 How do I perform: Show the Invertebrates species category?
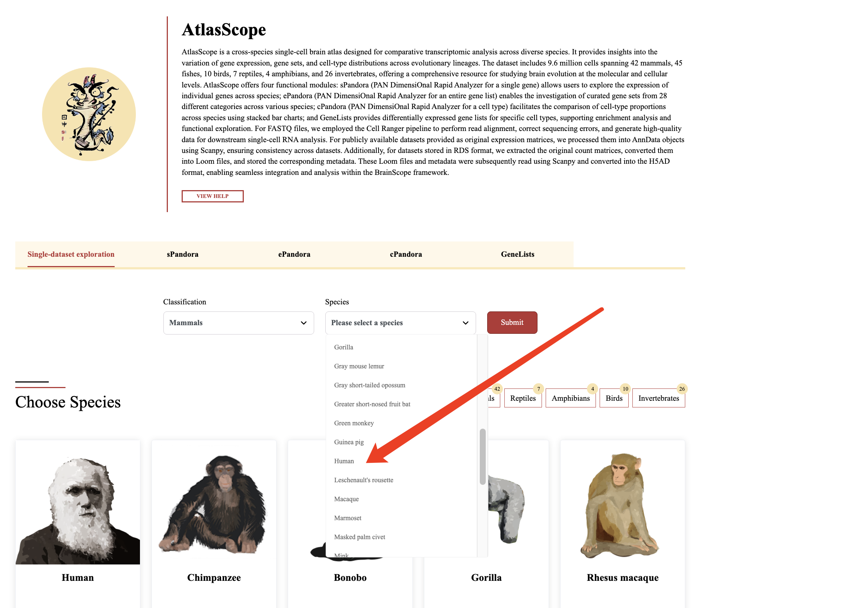658,398
